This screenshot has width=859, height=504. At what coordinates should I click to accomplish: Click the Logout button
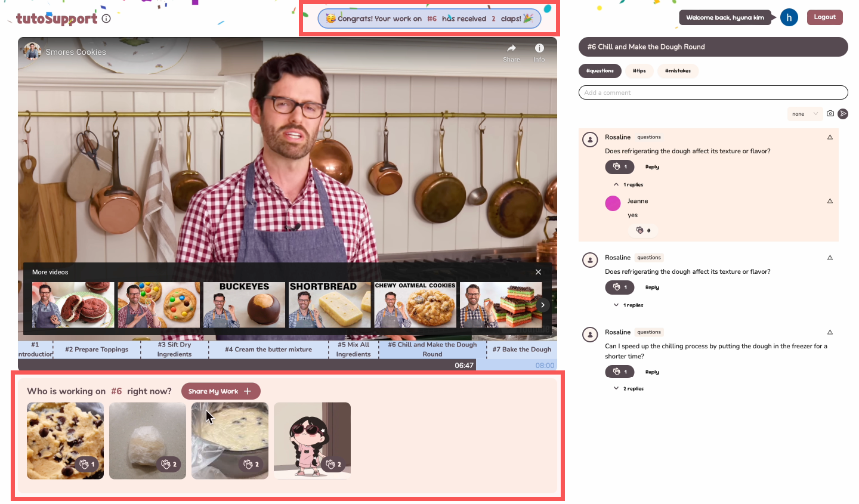point(824,17)
